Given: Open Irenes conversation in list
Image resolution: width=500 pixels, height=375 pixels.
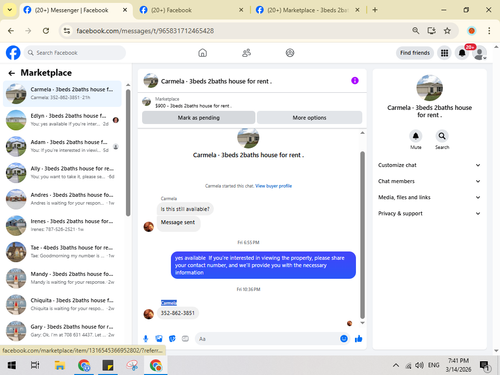Looking at the screenshot, I should [x=62, y=225].
